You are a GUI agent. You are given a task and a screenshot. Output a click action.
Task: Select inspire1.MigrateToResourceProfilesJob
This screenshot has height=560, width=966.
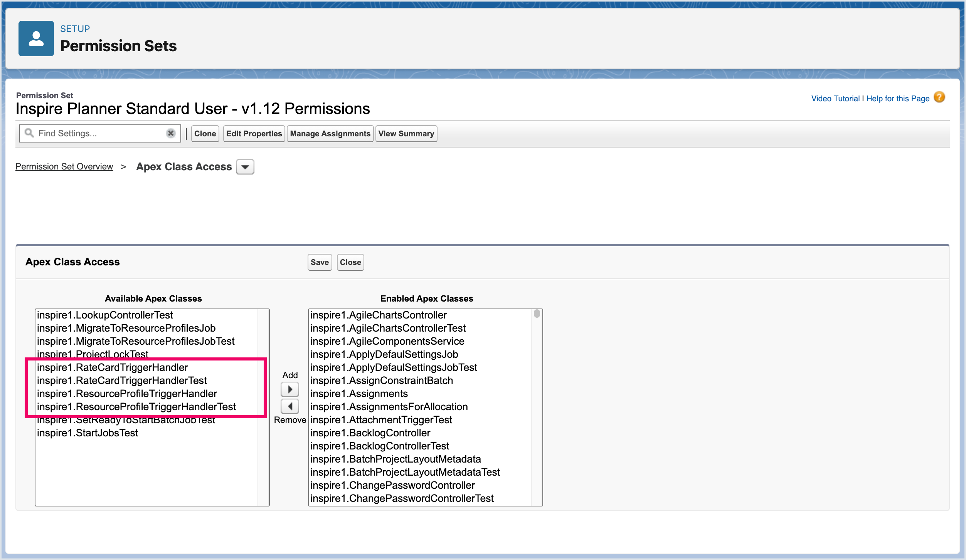(x=146, y=328)
